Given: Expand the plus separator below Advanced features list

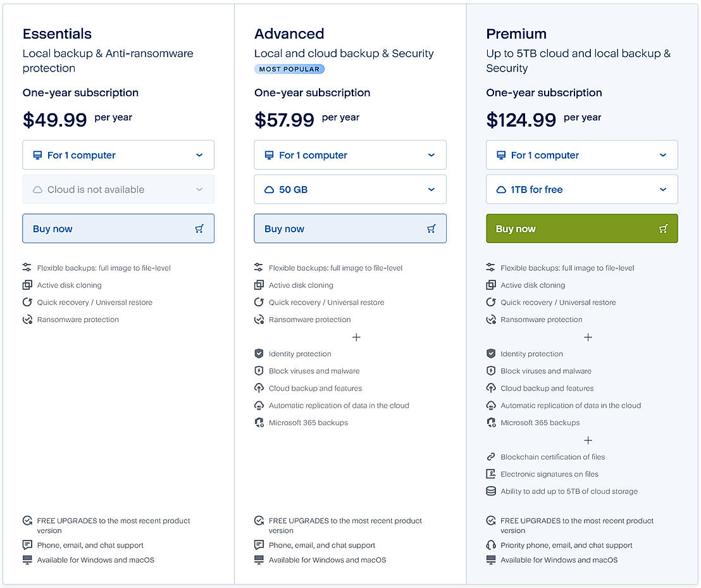Looking at the screenshot, I should tap(356, 337).
